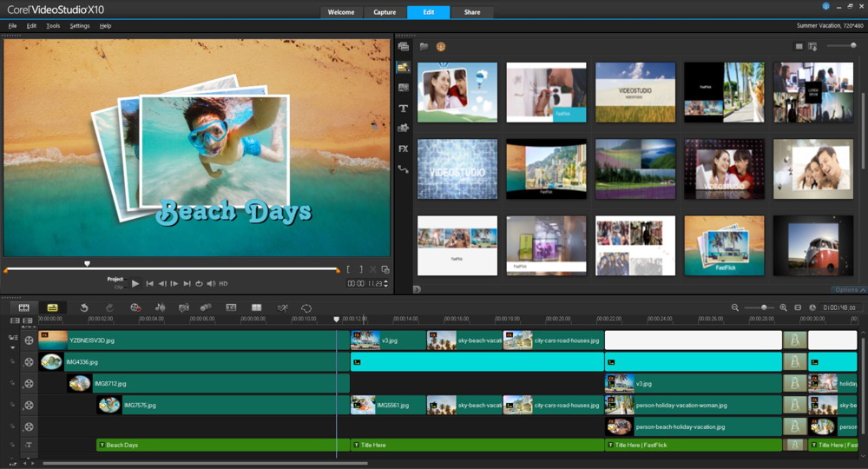
Task: Open the Mask Creator tool
Action: tap(306, 307)
